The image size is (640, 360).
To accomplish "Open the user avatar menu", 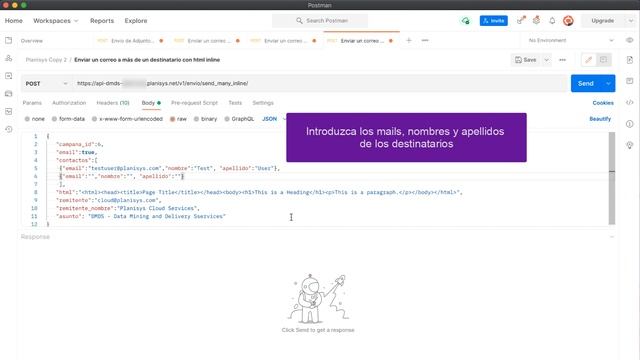I will [568, 21].
